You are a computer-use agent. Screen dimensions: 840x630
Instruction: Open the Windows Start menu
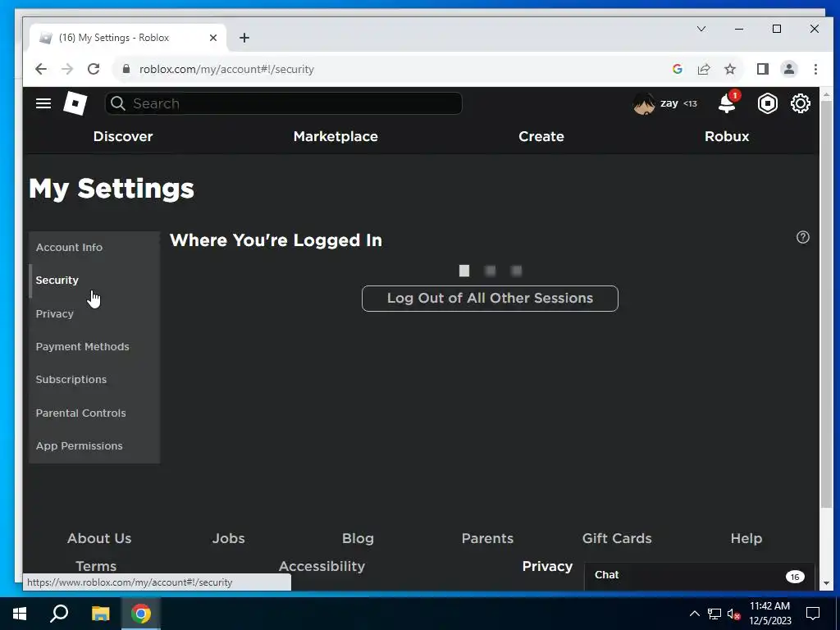pyautogui.click(x=20, y=614)
